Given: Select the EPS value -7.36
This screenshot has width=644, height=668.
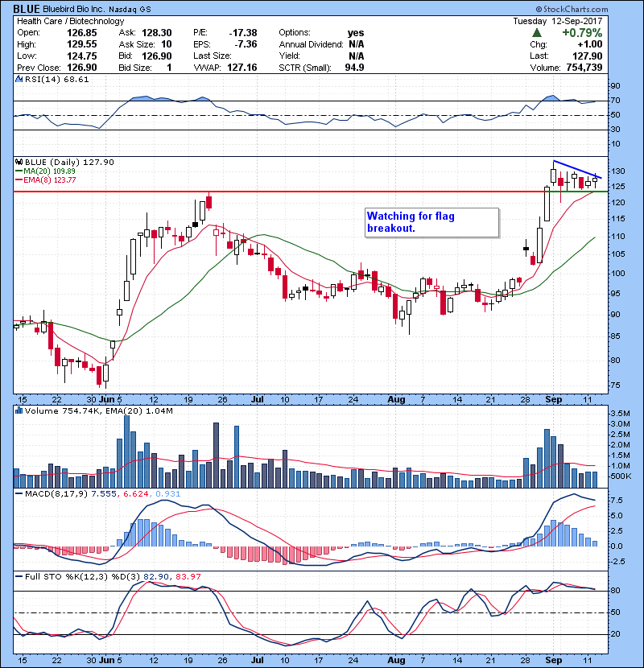Looking at the screenshot, I should click(246, 44).
